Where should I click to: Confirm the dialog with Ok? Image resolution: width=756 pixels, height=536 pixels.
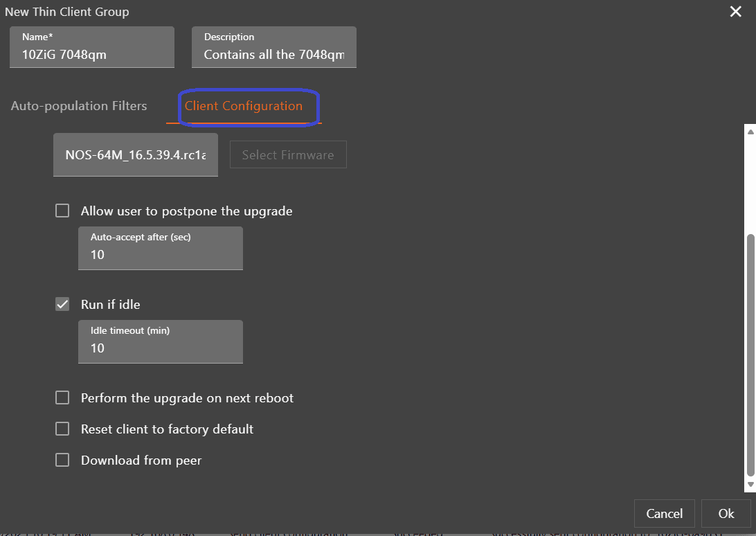pos(726,514)
